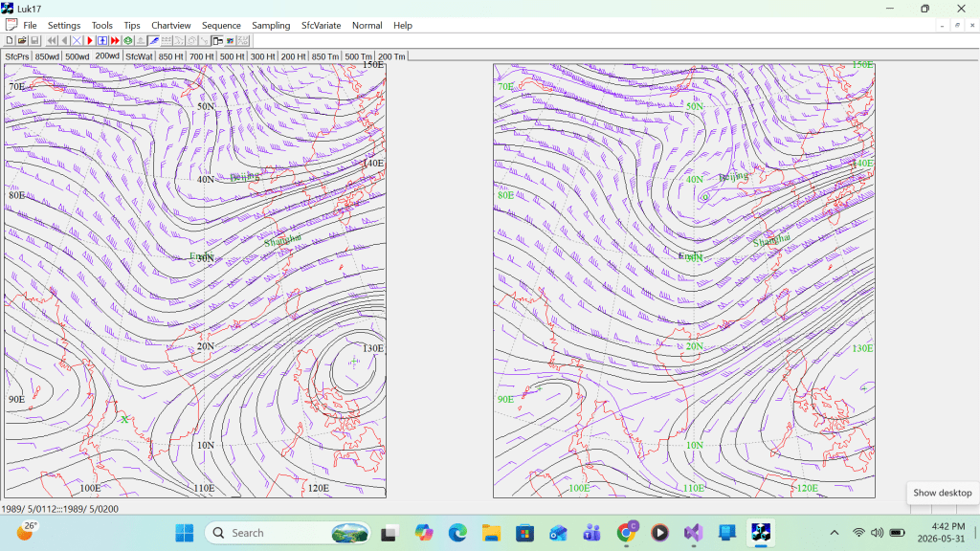The image size is (980, 551).
Task: Switch to the 850 Ht tab
Action: [x=170, y=56]
